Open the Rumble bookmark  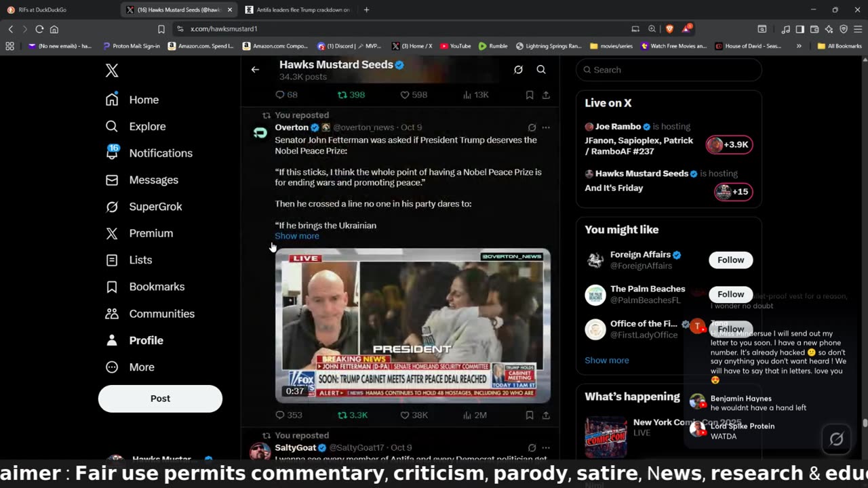point(493,46)
